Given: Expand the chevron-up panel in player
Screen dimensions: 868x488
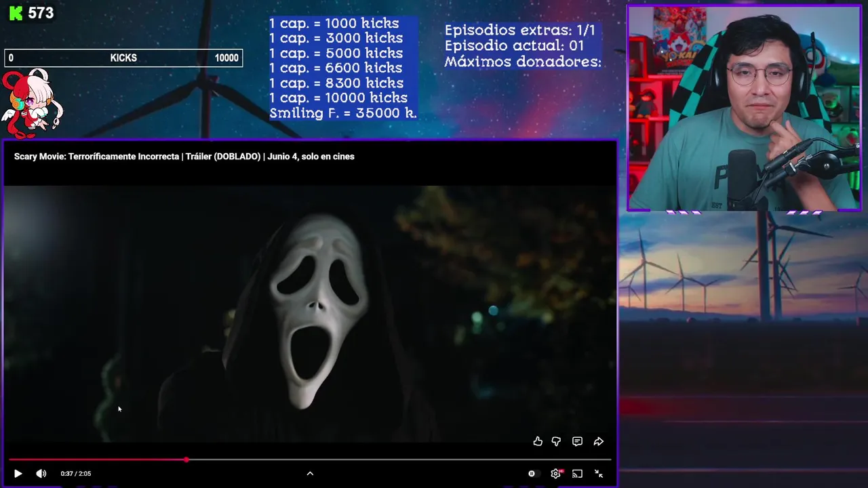Looking at the screenshot, I should [x=310, y=474].
